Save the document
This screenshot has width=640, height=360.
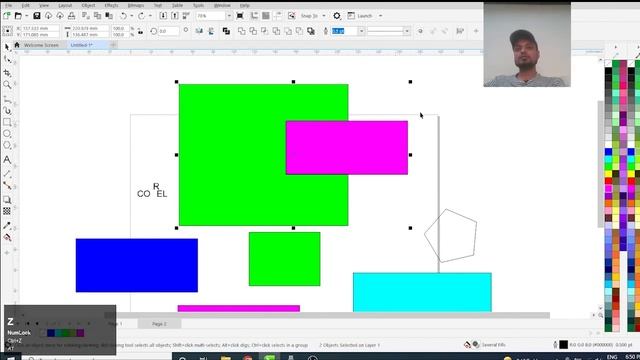37,16
